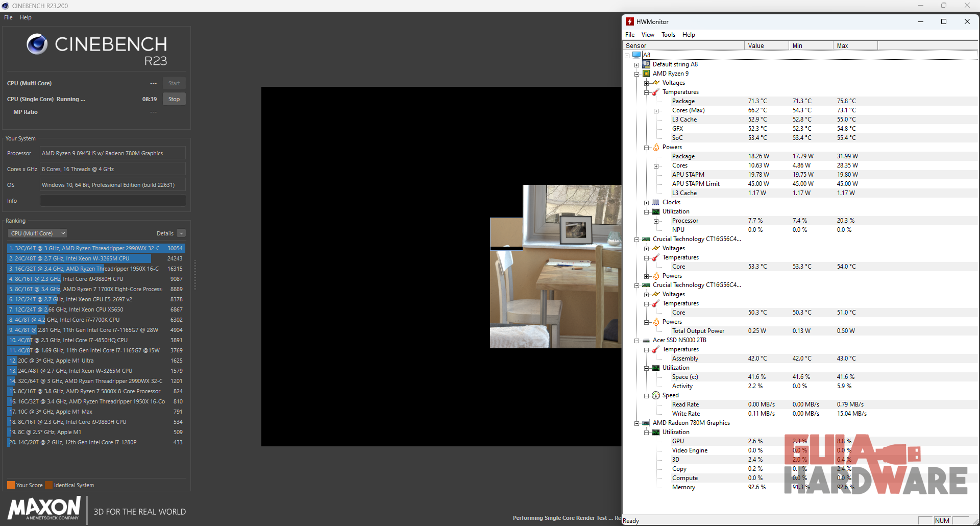980x526 pixels.
Task: Click the Powers flame icon under second Crucial module
Action: 656,322
